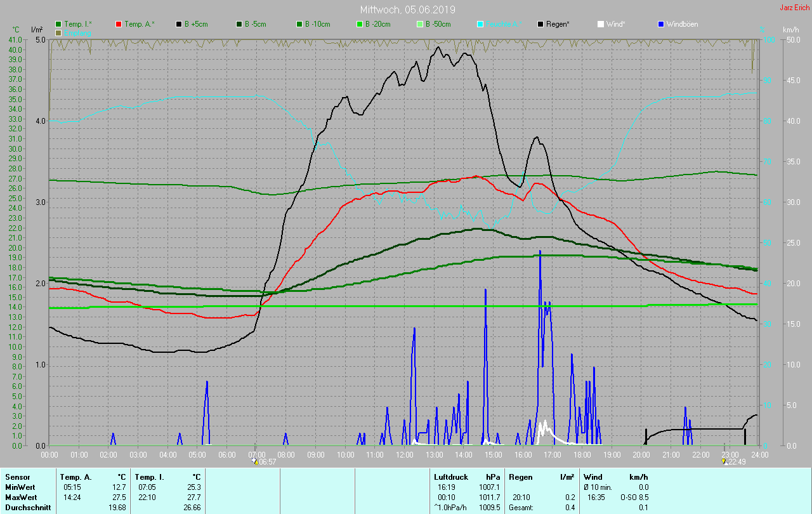Click the white Wind legend swatch
The image size is (812, 514).
601,24
